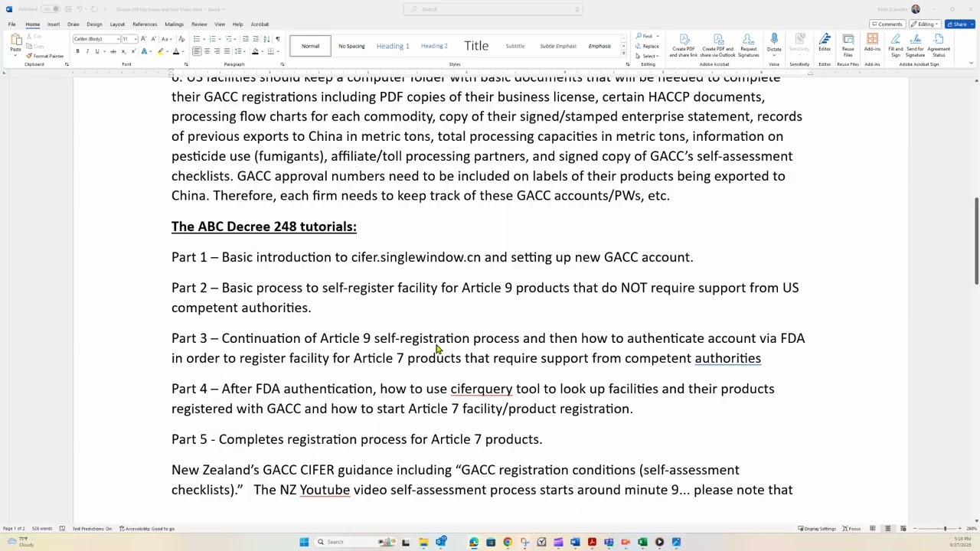
Task: Apply Italic formatting
Action: click(x=87, y=51)
